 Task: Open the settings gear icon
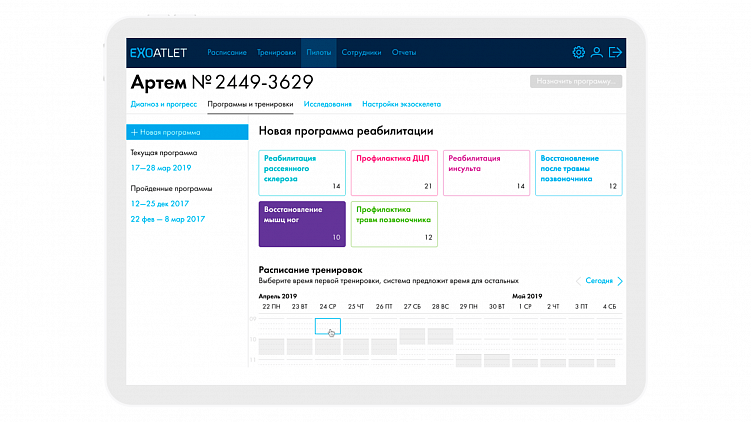(579, 52)
